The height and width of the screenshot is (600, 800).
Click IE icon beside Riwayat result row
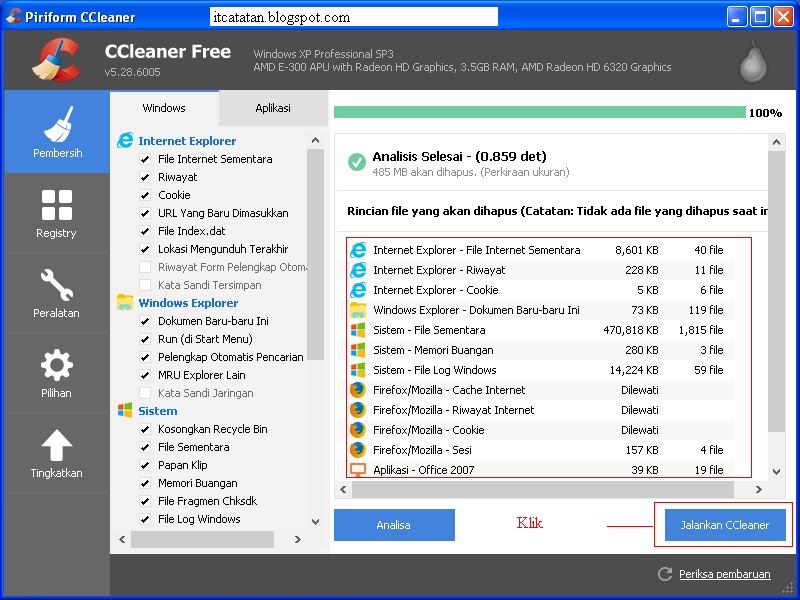click(x=358, y=269)
